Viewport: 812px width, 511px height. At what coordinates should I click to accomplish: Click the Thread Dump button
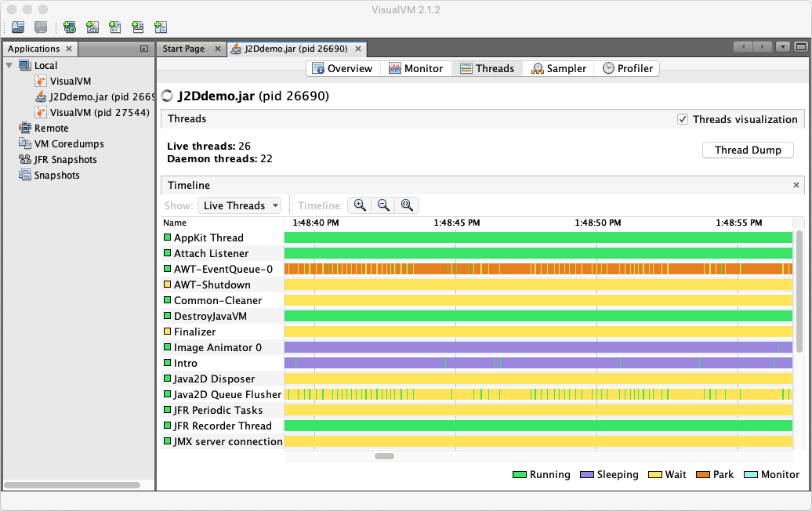748,150
